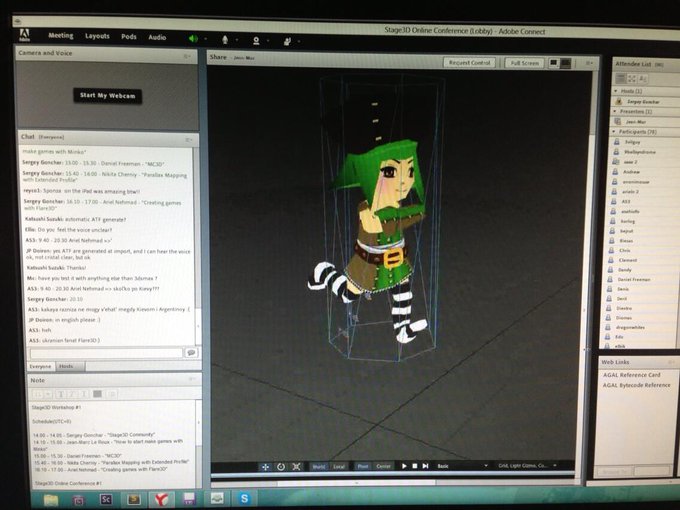Toggle bold in Note toolbar
This screenshot has height=510, width=680.
[x=61, y=394]
